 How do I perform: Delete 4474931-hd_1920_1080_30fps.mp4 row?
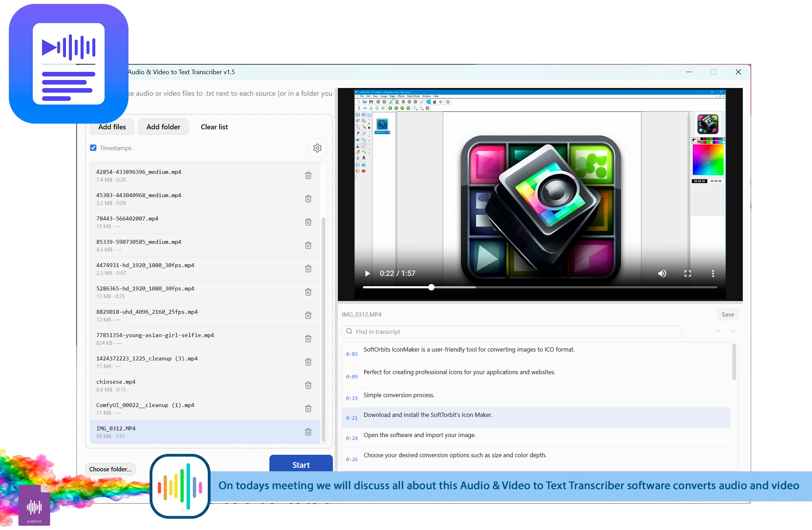308,269
